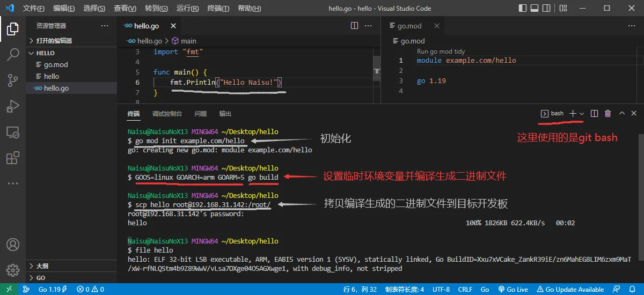Open errors and warnings count in status bar
Image resolution: width=644 pixels, height=295 pixels.
[90, 290]
